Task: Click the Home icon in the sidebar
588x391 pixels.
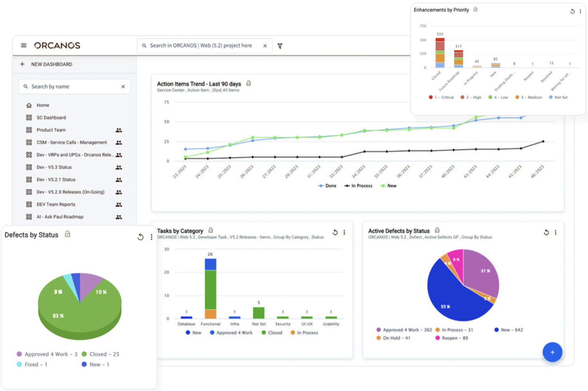Action: point(29,105)
